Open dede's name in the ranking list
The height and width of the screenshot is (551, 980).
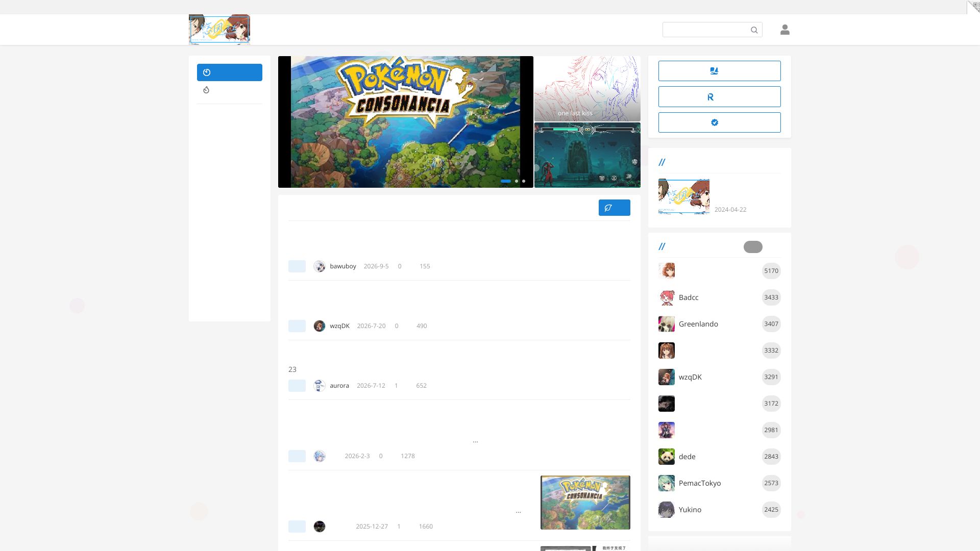687,457
